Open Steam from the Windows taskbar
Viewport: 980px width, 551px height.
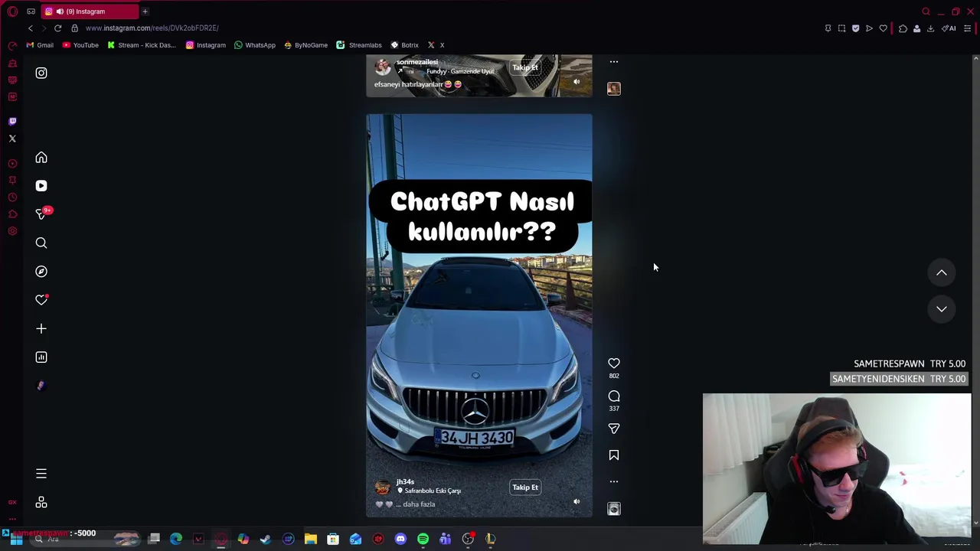[266, 540]
